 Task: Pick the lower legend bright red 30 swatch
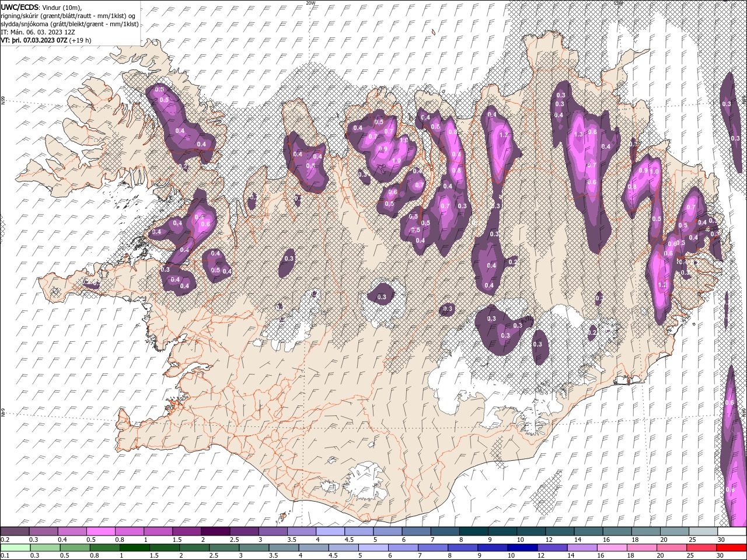[731, 548]
